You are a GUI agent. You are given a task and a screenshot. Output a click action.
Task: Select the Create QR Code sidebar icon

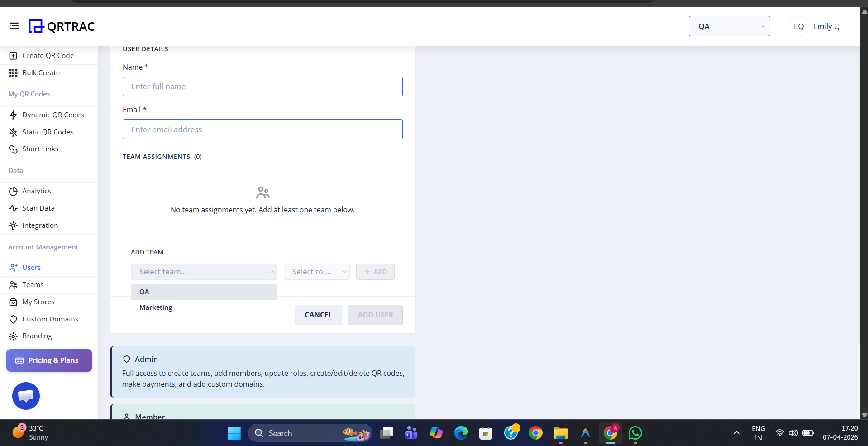[x=13, y=55]
